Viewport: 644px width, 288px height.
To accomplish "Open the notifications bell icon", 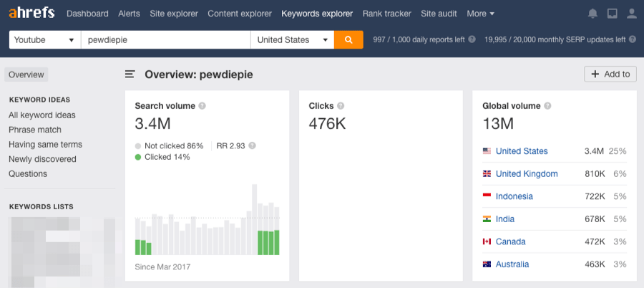I will [592, 14].
